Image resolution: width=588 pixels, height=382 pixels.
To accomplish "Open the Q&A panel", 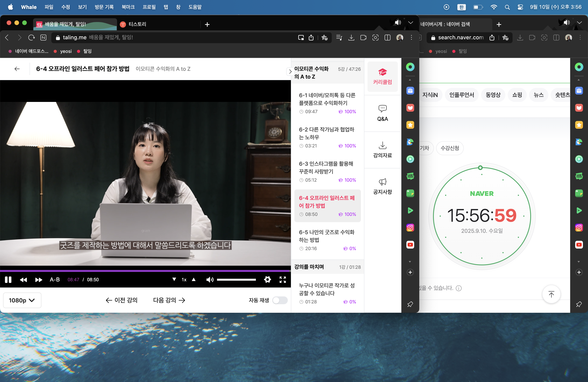I will 382,113.
